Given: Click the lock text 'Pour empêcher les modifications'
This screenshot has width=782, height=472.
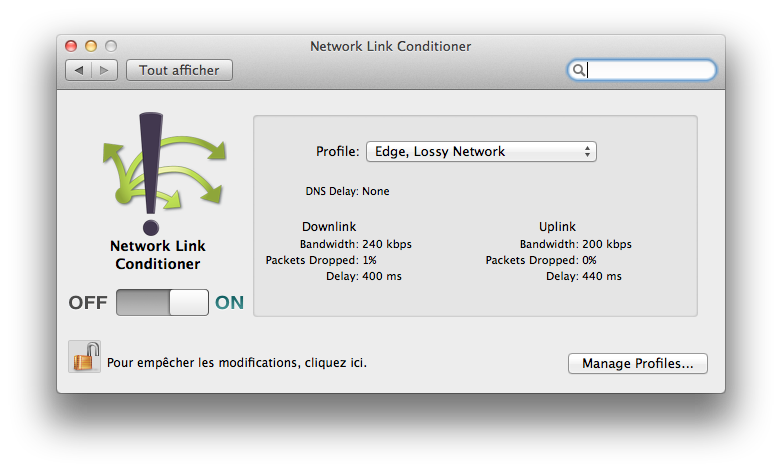Looking at the screenshot, I should (236, 362).
